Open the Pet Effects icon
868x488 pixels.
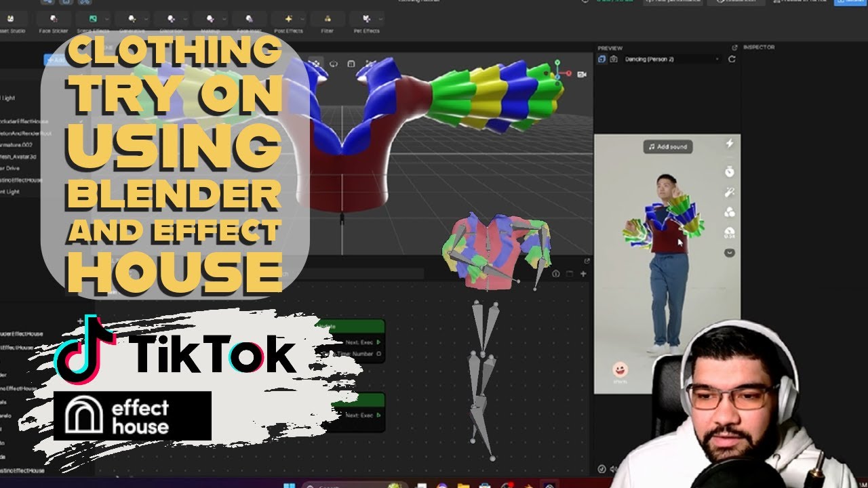point(366,19)
